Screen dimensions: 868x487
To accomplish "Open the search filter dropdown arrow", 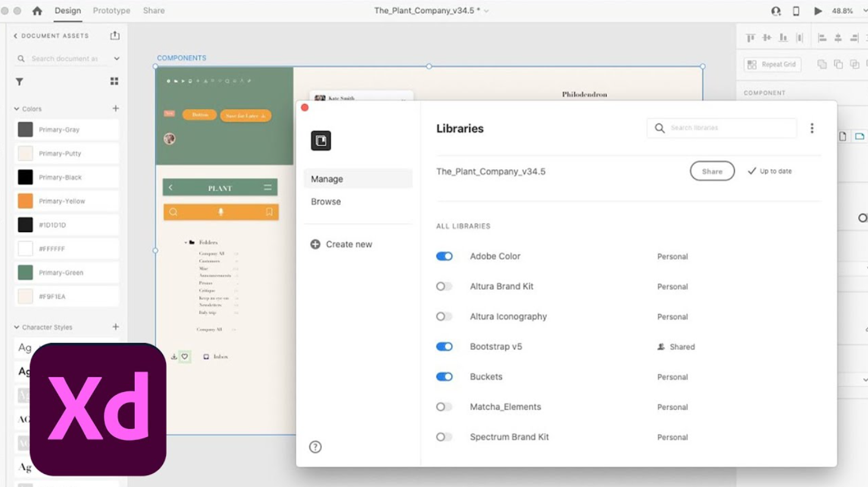I will 116,59.
